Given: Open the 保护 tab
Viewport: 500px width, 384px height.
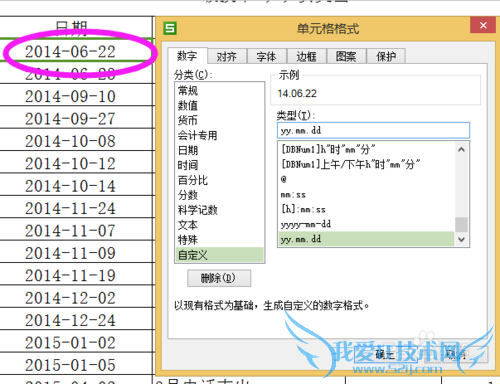Looking at the screenshot, I should (x=386, y=56).
